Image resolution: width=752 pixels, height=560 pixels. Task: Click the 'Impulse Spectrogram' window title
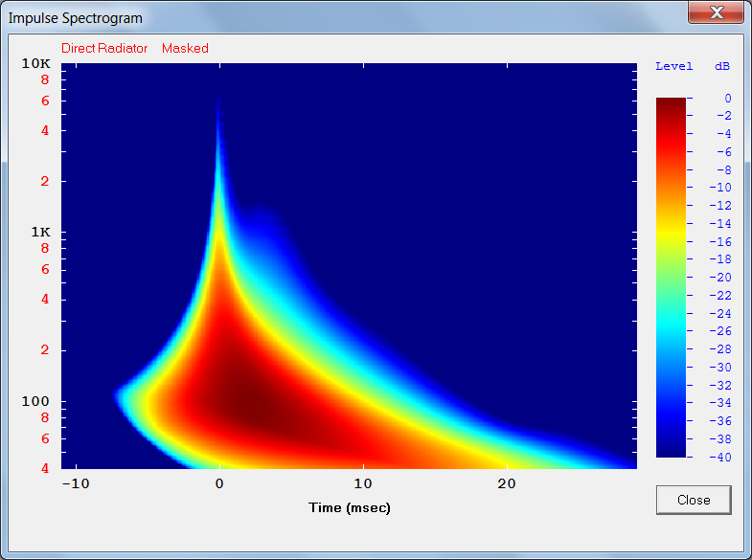click(x=76, y=18)
